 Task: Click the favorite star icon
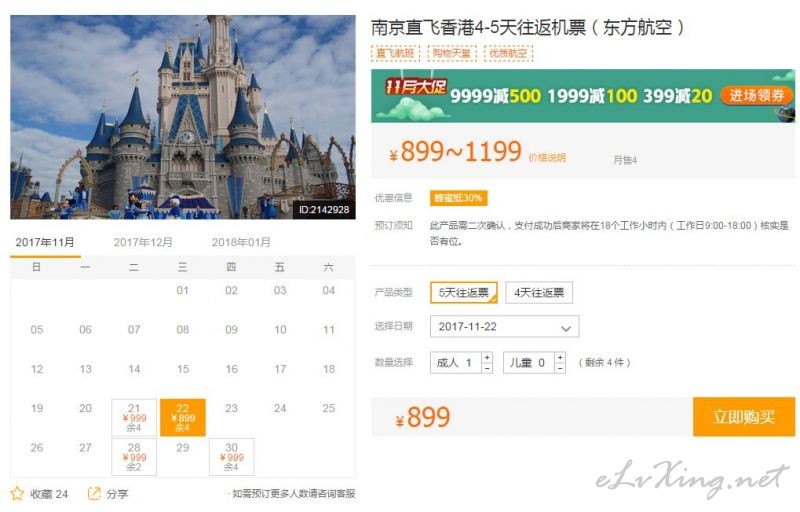[x=17, y=493]
